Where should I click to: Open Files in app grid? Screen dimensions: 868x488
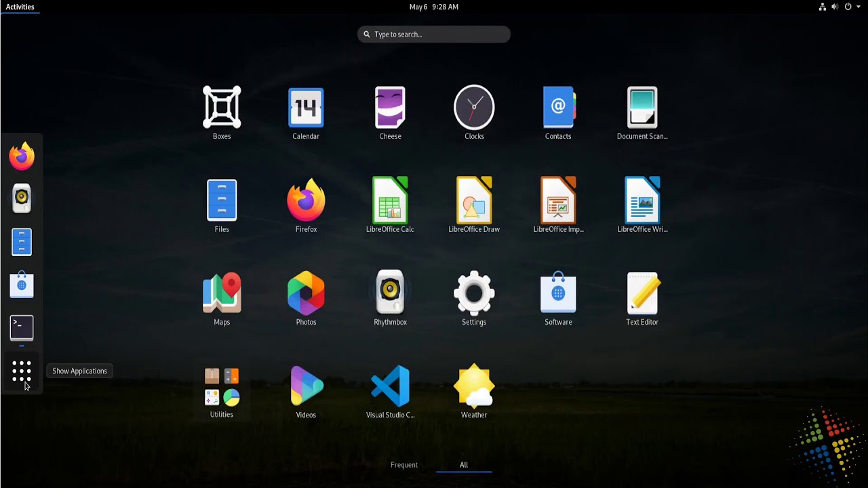tap(222, 201)
